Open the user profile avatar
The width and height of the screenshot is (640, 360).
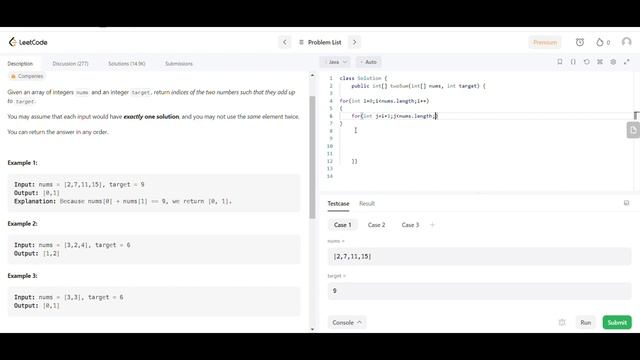626,42
